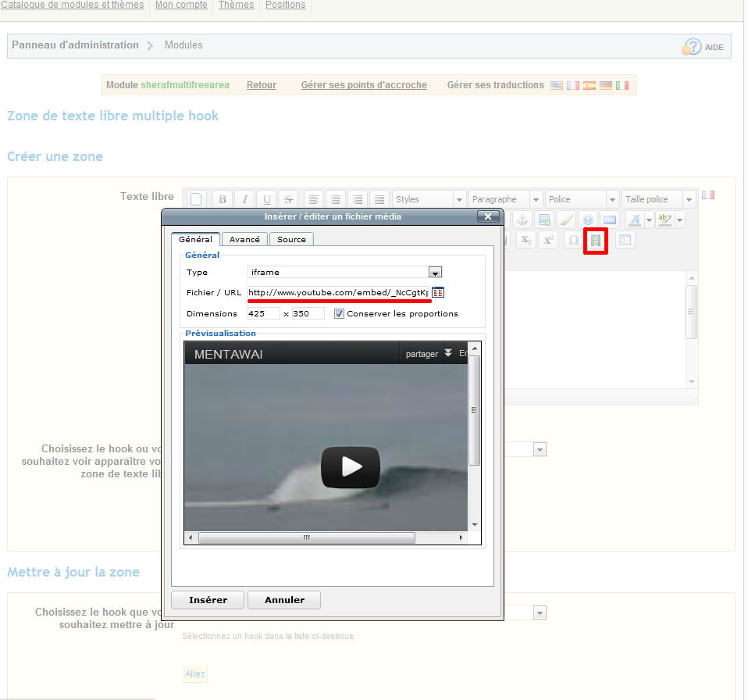Click the AIDE help icon
This screenshot has height=700, width=748.
tap(703, 47)
